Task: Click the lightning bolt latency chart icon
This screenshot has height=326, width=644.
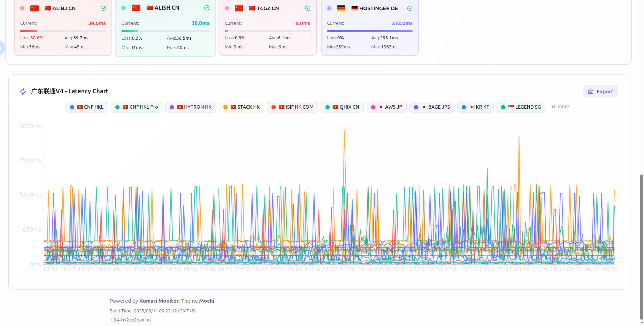Action: pos(23,92)
